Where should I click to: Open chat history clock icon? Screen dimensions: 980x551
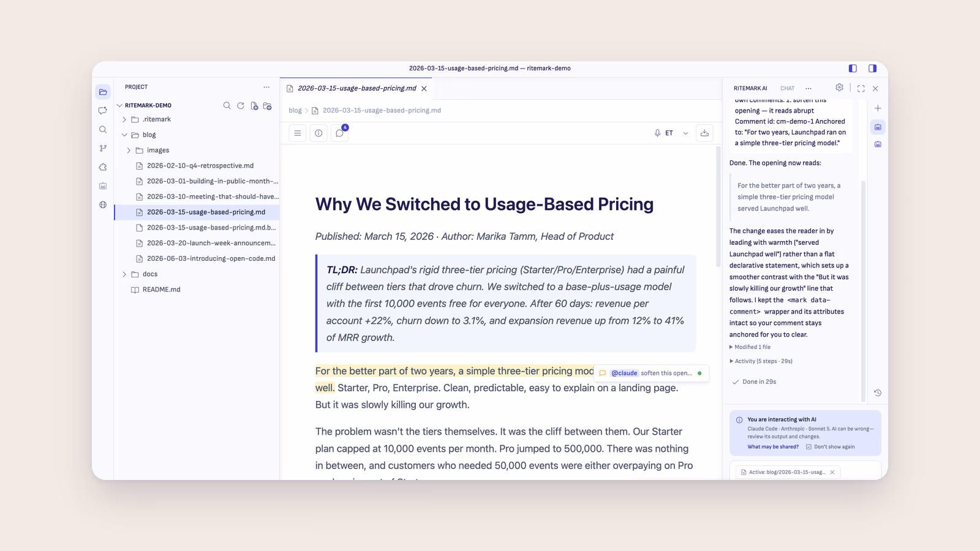(x=878, y=393)
